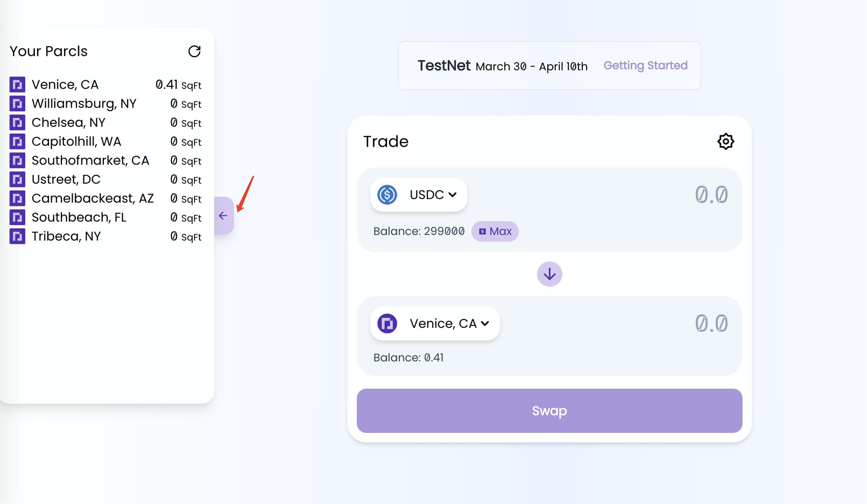The height and width of the screenshot is (504, 867).
Task: Click the Tribeca, NY parcl icon
Action: tap(17, 236)
